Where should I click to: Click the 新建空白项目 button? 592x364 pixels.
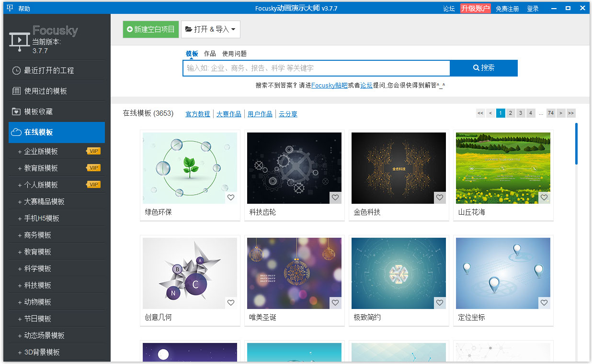click(x=151, y=29)
